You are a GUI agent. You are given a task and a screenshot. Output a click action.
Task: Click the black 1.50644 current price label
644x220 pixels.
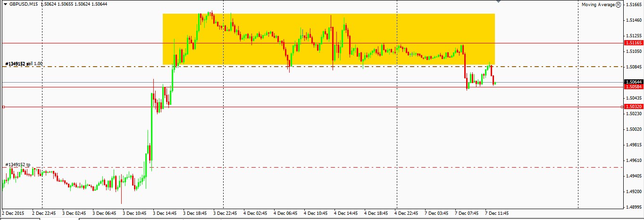633,82
